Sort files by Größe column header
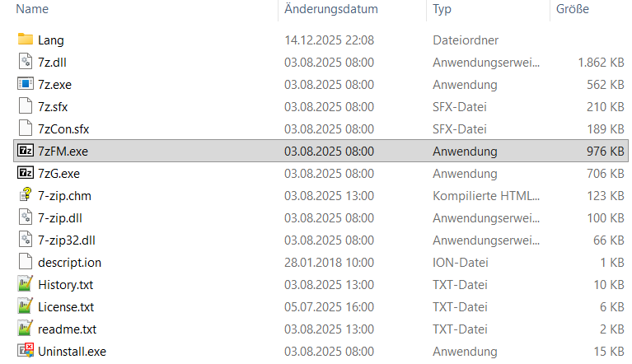The height and width of the screenshot is (364, 632). (573, 9)
